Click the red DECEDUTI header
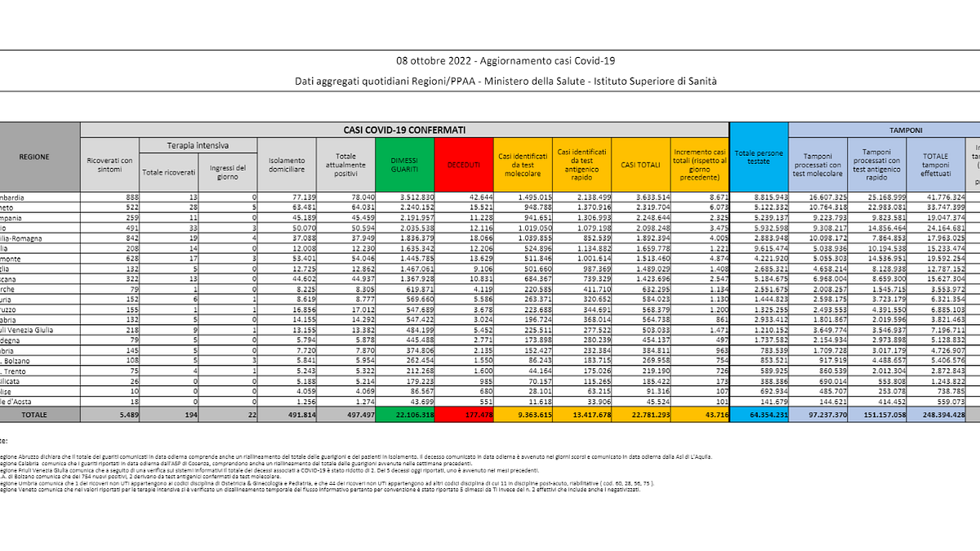Image resolution: width=980 pixels, height=551 pixels. (462, 165)
